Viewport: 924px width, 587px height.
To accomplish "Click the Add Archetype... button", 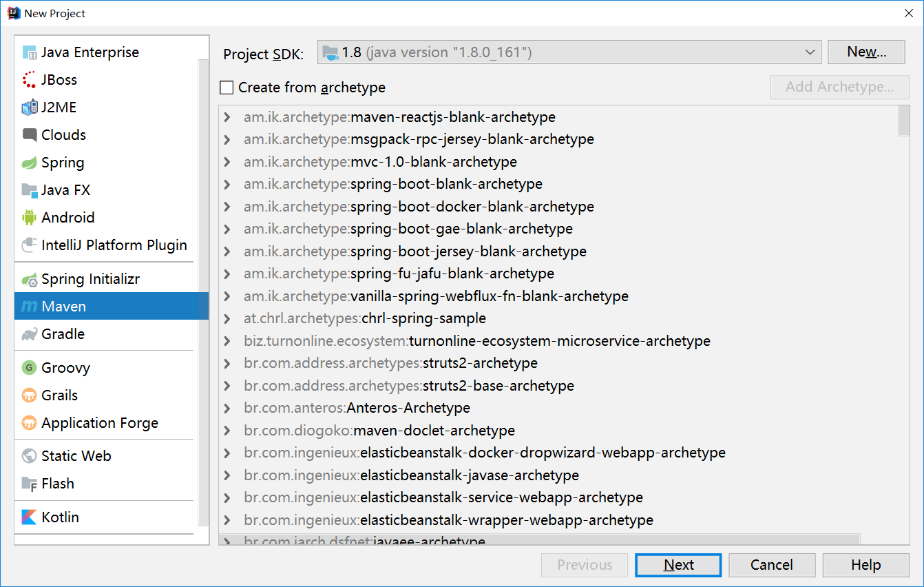I will [x=839, y=87].
